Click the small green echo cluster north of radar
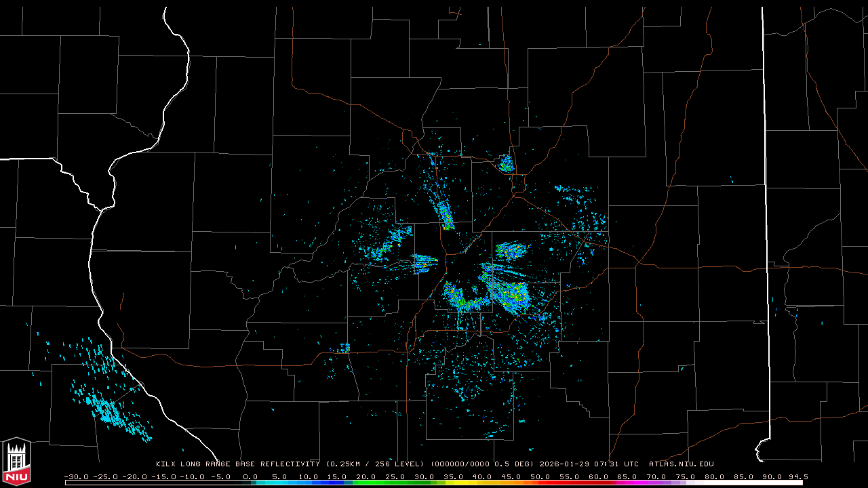Screen dimensions: 868x488 tap(506, 163)
